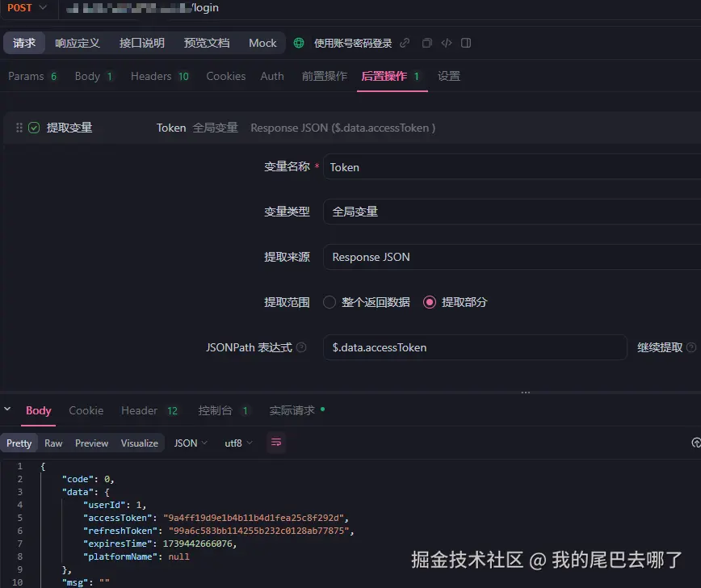Copy the interface link icon
The height and width of the screenshot is (588, 701).
pyautogui.click(x=405, y=43)
